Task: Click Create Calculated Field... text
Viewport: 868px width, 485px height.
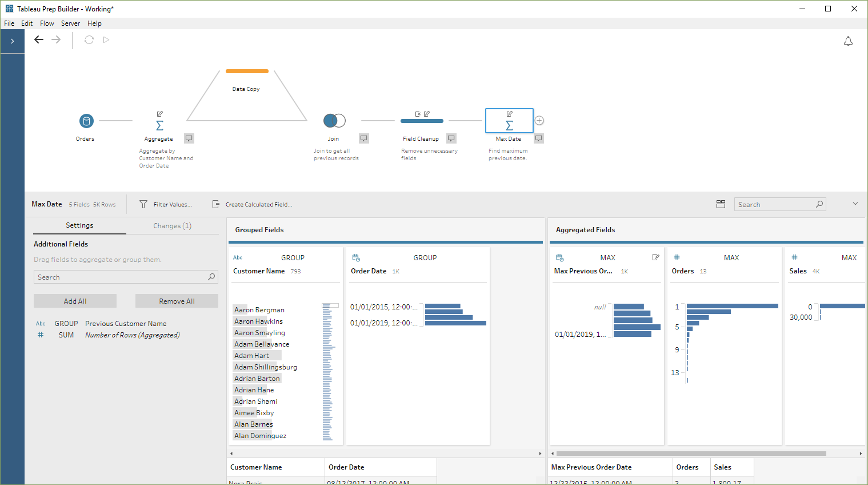Action: point(259,204)
